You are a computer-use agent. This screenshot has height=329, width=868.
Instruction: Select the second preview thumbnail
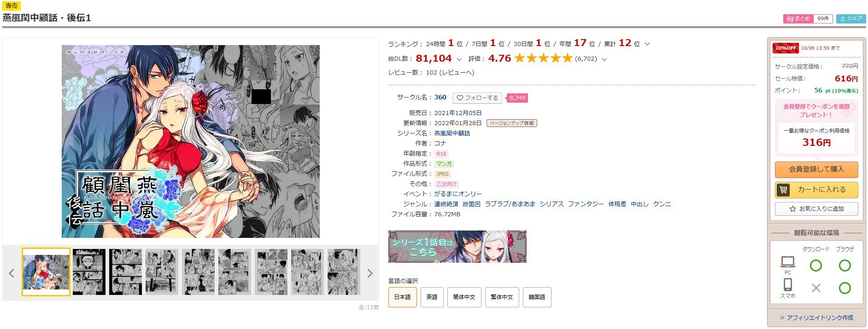coord(89,272)
